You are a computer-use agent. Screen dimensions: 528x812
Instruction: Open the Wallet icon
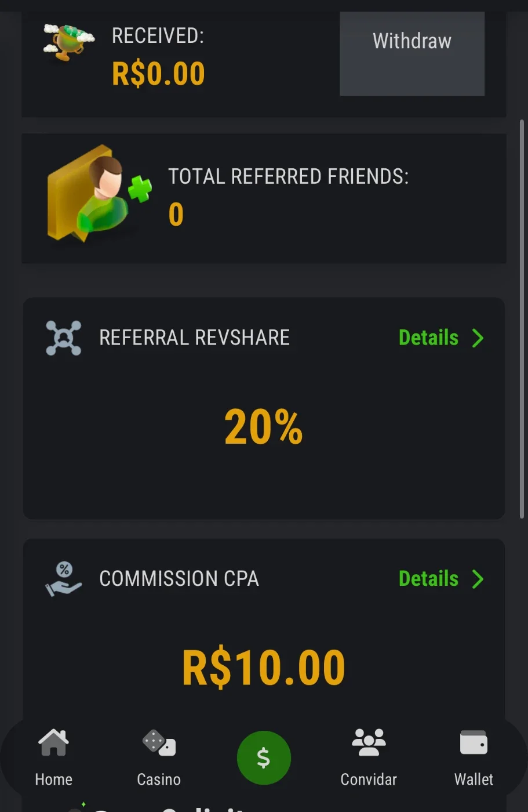click(474, 742)
